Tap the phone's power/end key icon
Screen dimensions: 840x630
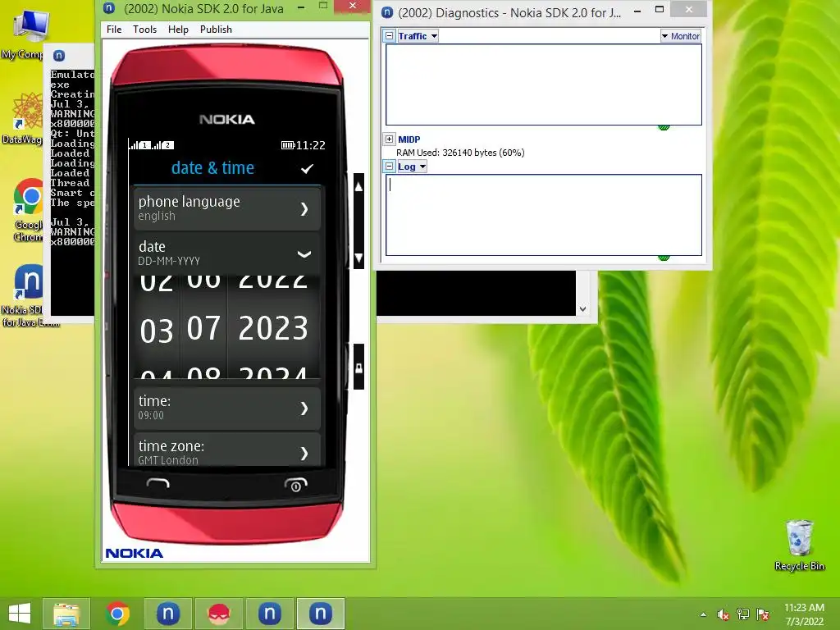click(295, 484)
